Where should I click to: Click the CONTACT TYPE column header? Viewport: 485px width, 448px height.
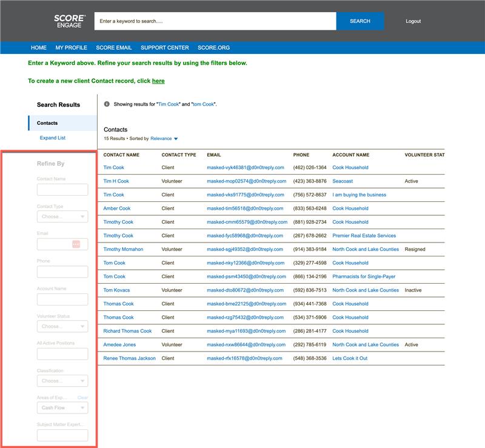pos(179,155)
